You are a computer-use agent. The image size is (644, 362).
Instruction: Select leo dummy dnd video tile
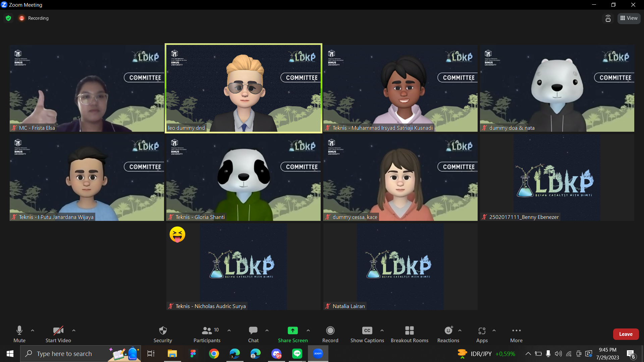click(243, 88)
